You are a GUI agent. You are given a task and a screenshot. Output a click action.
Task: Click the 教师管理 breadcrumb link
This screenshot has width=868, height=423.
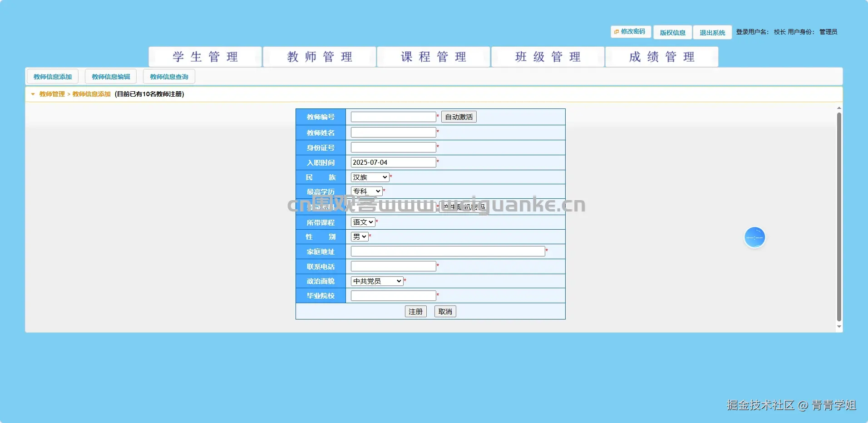(x=52, y=94)
